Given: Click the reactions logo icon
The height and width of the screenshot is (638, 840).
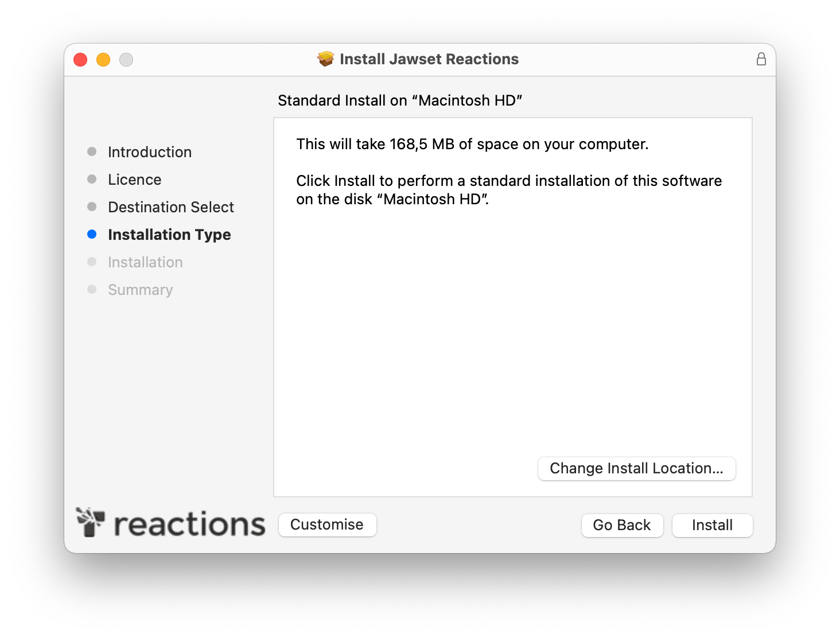Looking at the screenshot, I should pos(91,522).
